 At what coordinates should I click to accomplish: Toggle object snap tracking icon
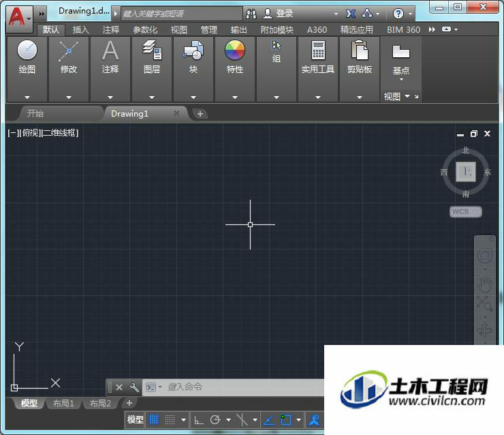click(x=269, y=420)
